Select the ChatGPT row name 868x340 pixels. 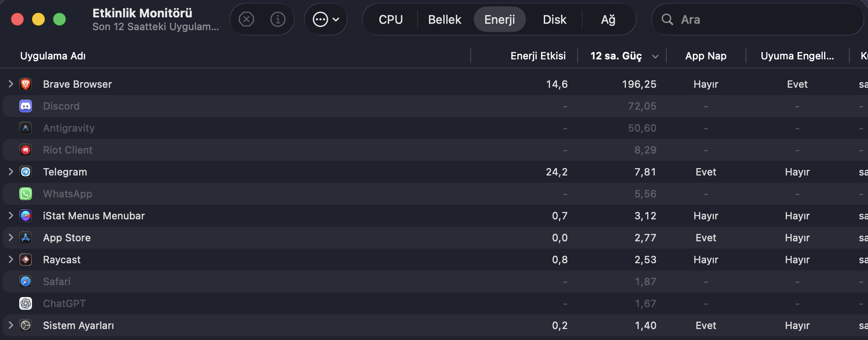(64, 303)
